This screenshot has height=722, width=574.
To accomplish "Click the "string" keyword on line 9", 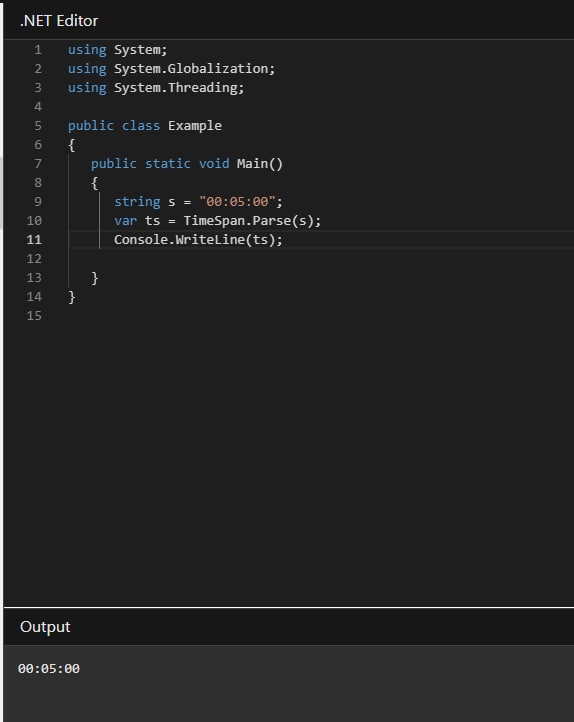I will click(137, 202).
